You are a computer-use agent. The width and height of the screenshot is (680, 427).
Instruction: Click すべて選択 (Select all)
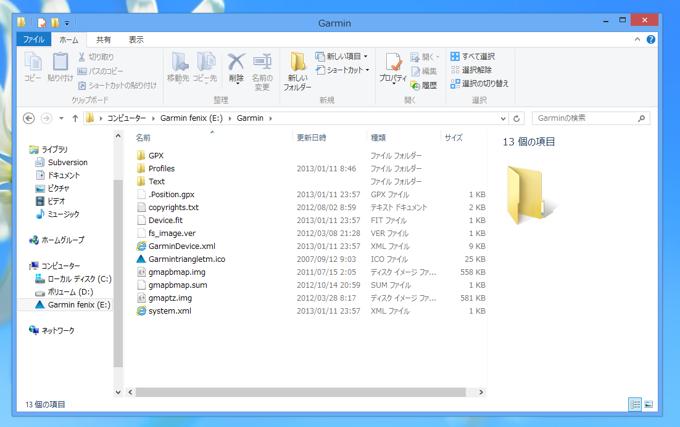(473, 56)
